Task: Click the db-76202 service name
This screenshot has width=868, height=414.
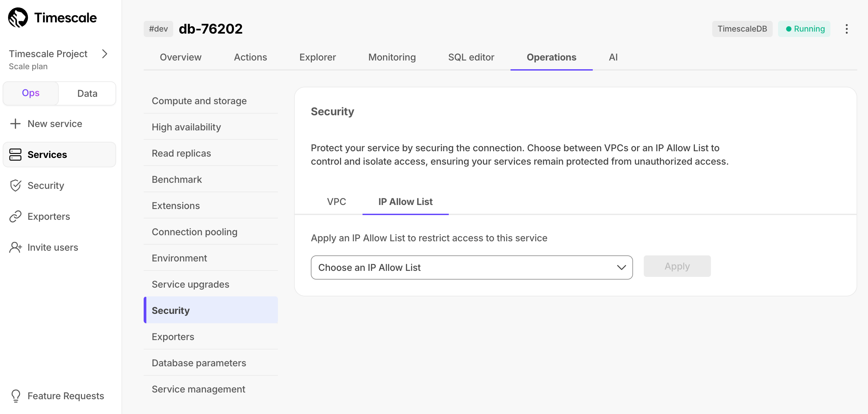Action: (210, 29)
